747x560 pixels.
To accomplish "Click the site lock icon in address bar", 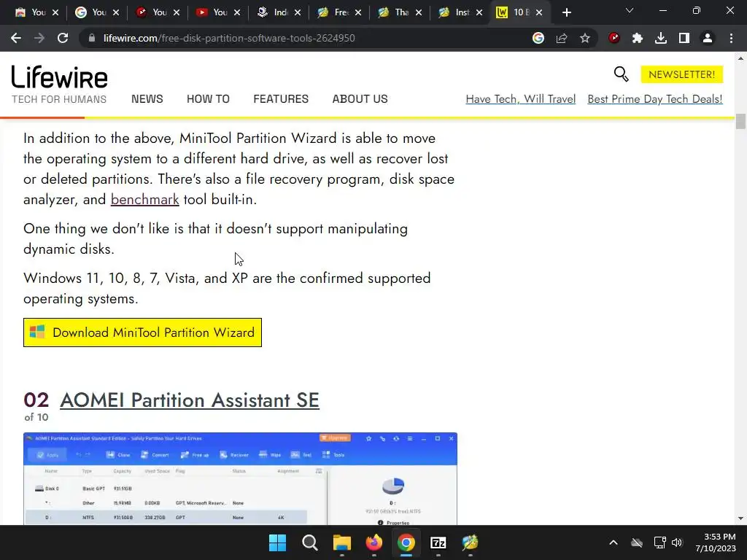I will click(x=92, y=38).
